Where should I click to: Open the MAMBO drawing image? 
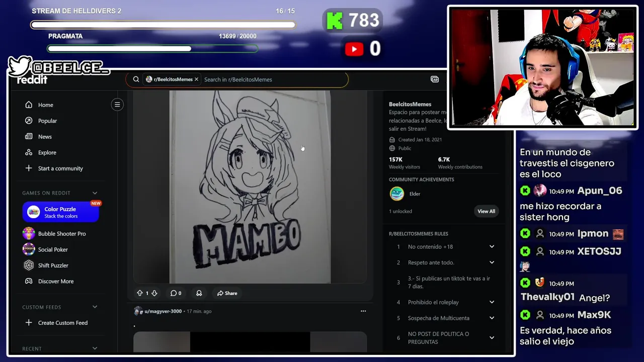(250, 187)
